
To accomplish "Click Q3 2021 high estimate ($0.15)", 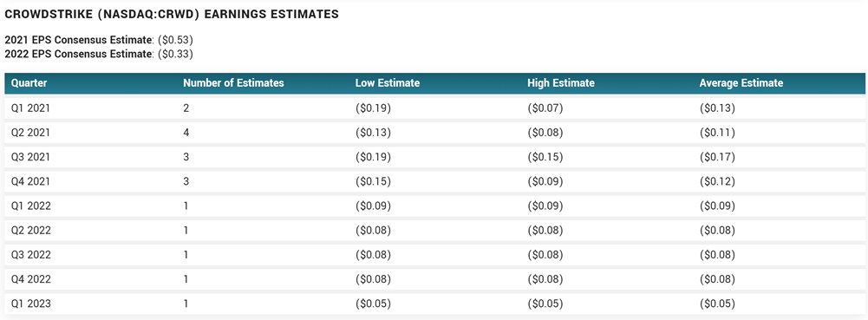I will click(545, 157).
